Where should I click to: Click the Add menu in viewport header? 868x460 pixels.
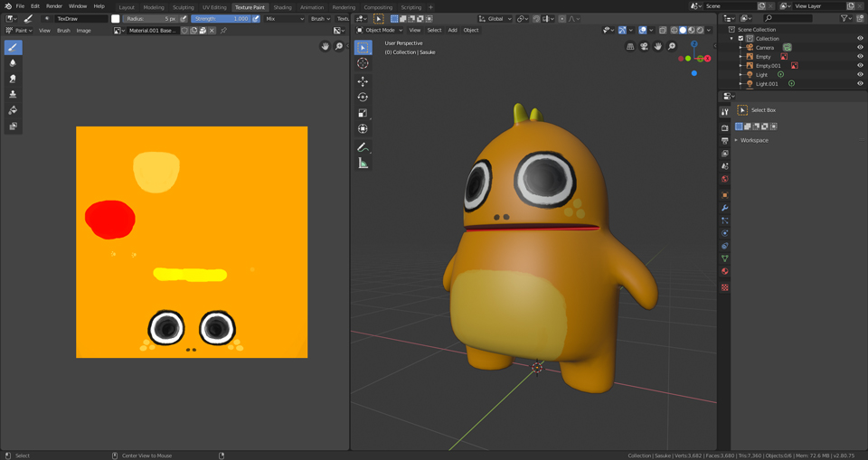tap(452, 30)
